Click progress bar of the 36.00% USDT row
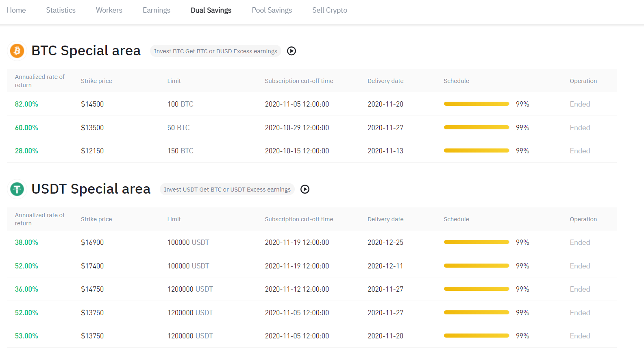644x351 pixels. pos(476,289)
